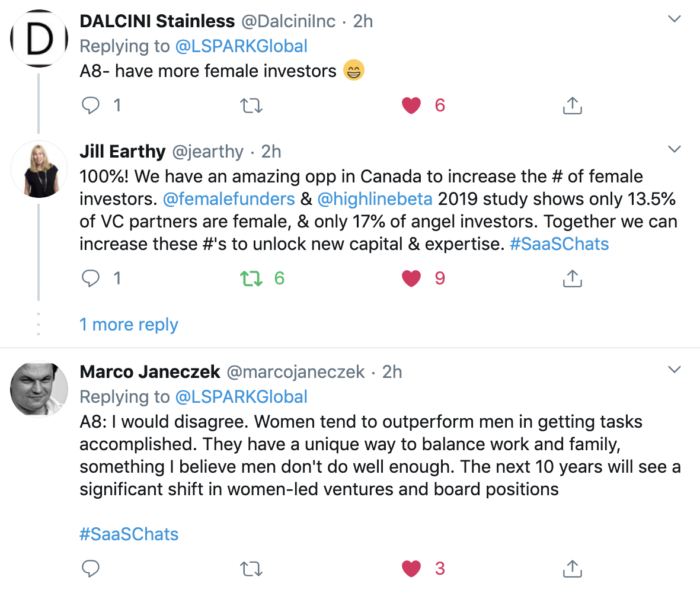Open #SaaSChats hashtag in Marco's tweet
The image size is (700, 590).
[x=129, y=534]
